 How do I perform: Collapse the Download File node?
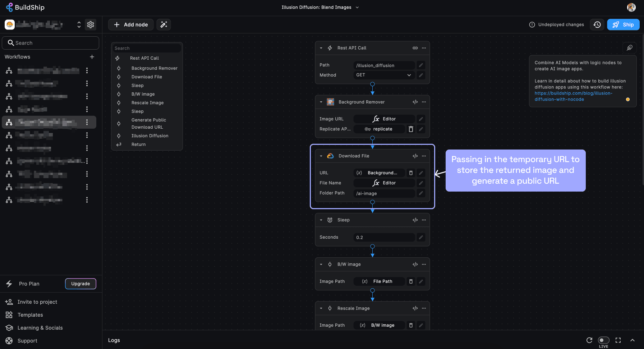coord(321,156)
